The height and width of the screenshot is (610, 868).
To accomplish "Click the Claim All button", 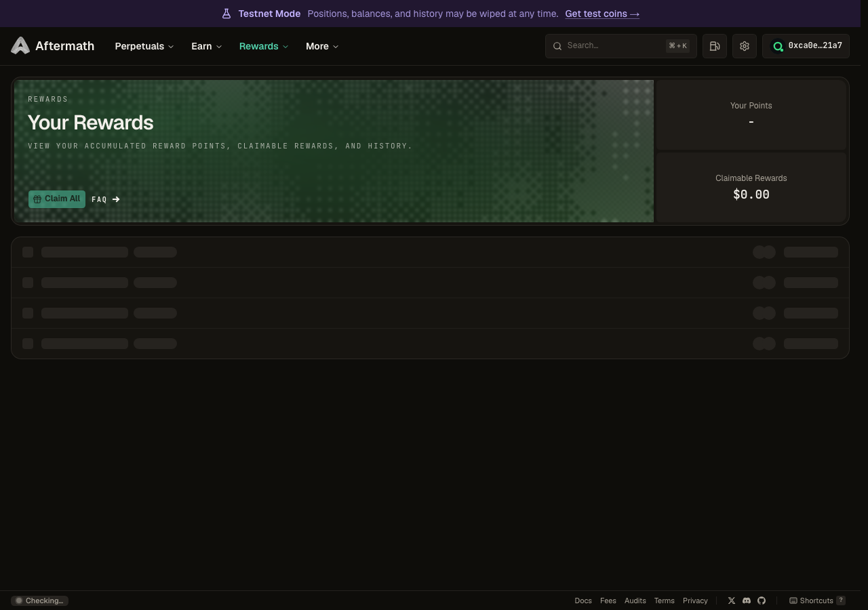I will tap(57, 199).
